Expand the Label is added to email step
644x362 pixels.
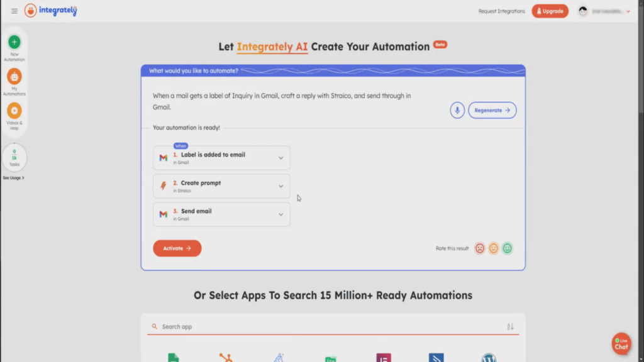(280, 158)
